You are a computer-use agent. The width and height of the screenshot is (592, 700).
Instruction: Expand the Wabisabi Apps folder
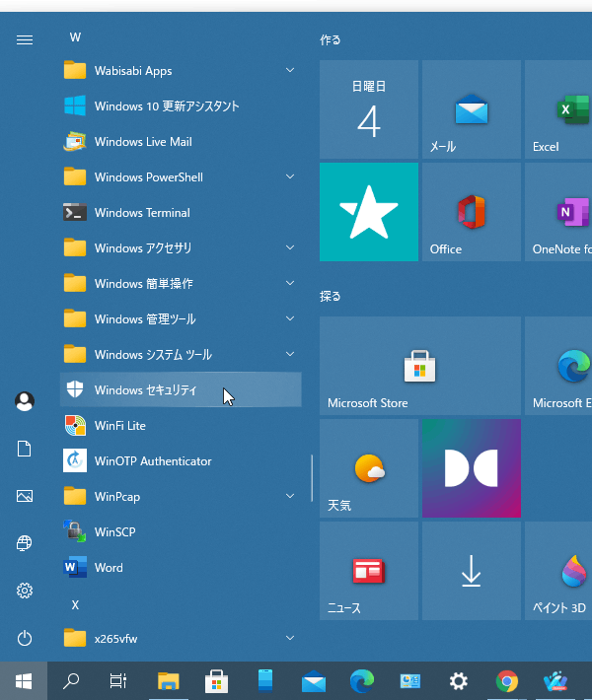pyautogui.click(x=181, y=71)
